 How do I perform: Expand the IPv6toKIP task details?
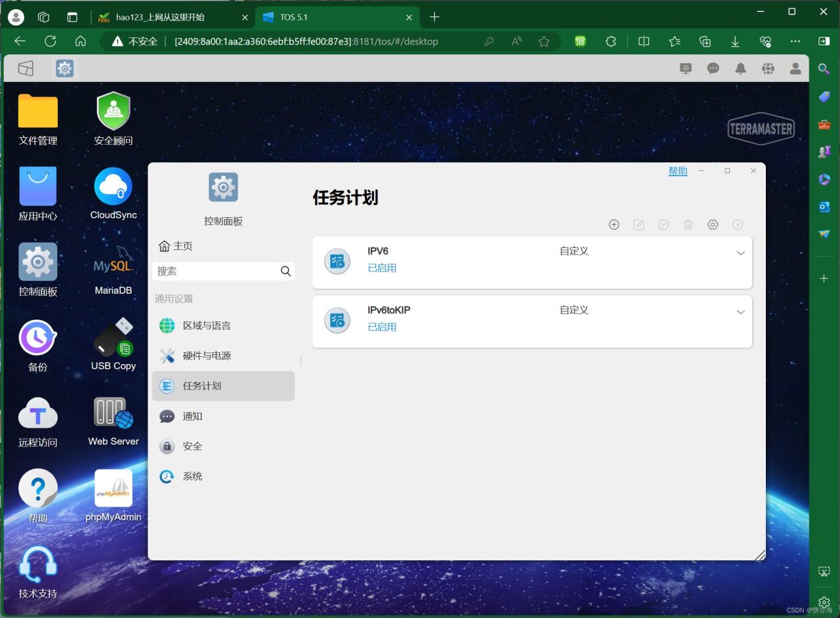point(741,312)
